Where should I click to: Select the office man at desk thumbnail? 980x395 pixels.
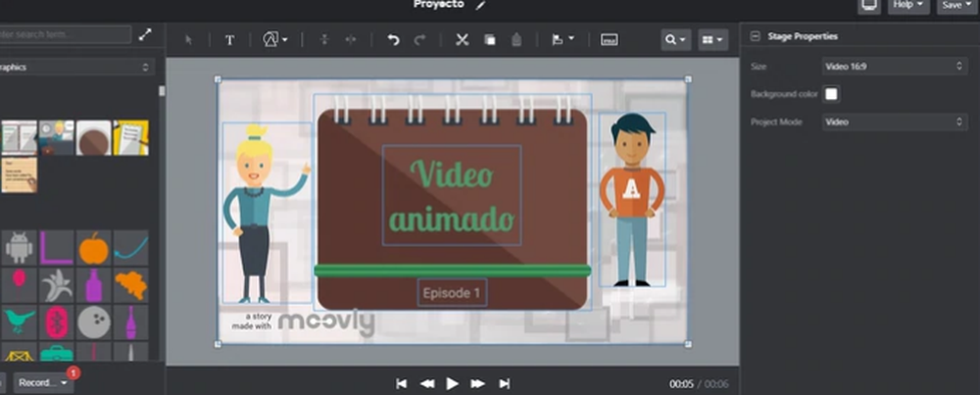point(56,137)
